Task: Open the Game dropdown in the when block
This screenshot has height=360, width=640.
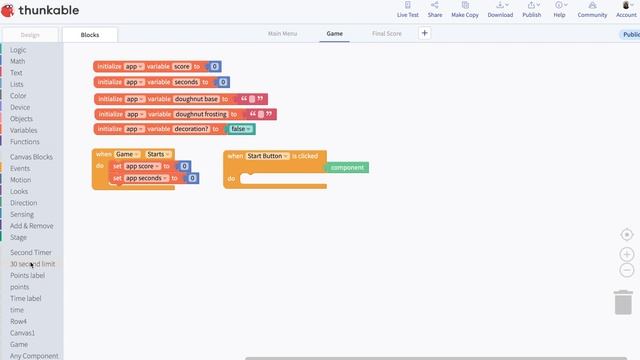Action: [127, 154]
